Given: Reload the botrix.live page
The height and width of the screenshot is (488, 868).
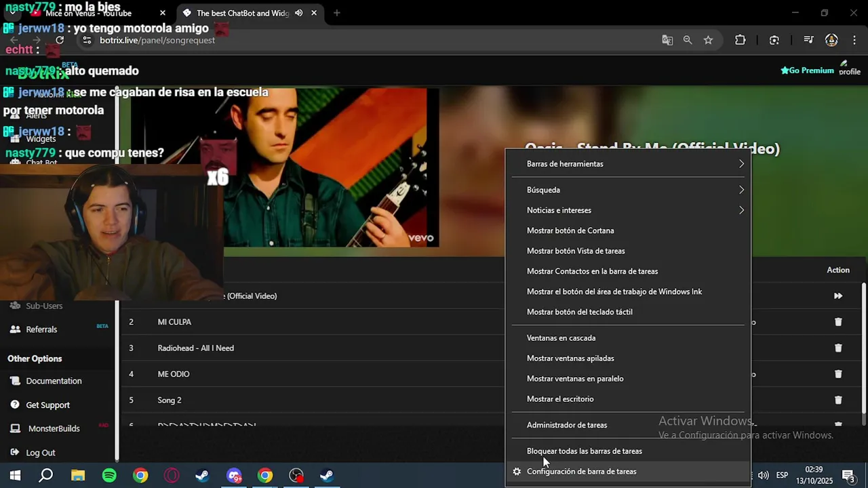Looking at the screenshot, I should (x=60, y=40).
